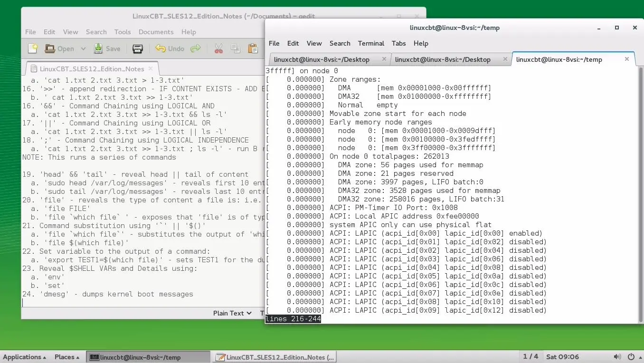Open the Plain Text language dropdown
The image size is (644, 363).
tap(232, 313)
